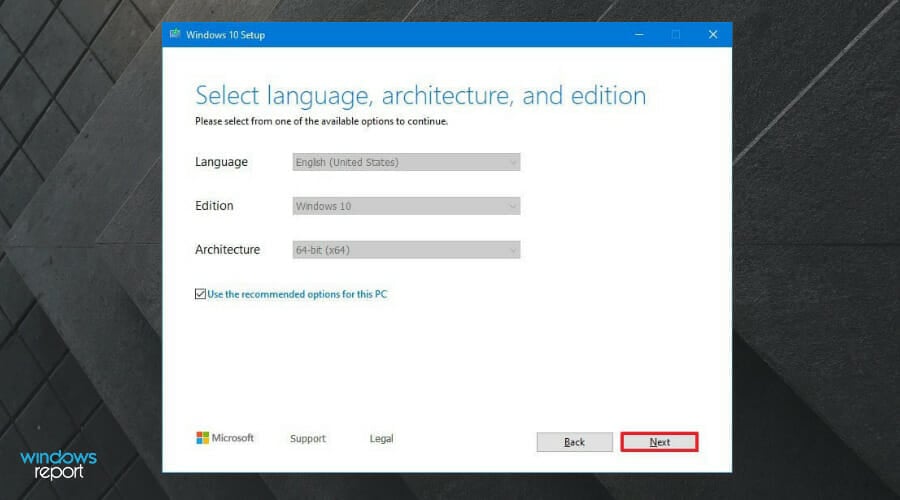Click the Edition label text
This screenshot has height=500, width=900.
[x=214, y=206]
